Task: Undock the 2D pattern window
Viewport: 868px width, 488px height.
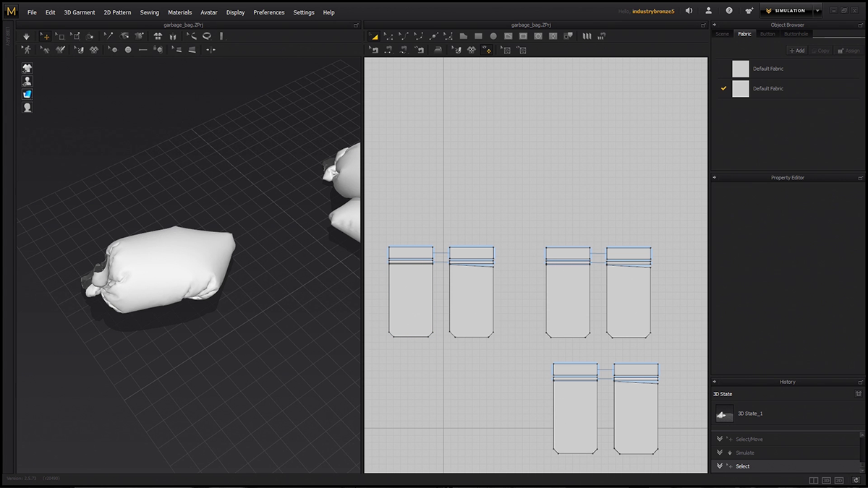Action: tap(704, 25)
